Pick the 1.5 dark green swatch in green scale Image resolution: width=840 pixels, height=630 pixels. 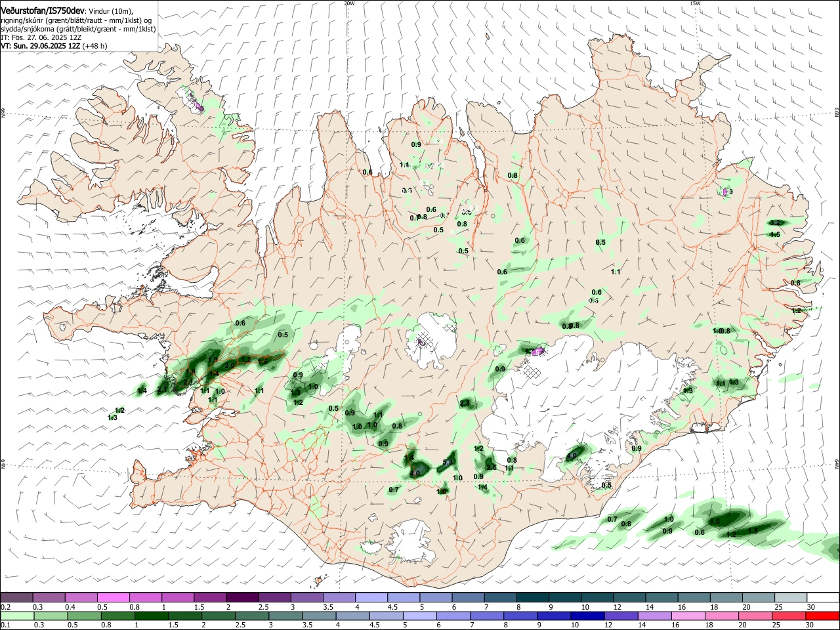click(x=184, y=616)
